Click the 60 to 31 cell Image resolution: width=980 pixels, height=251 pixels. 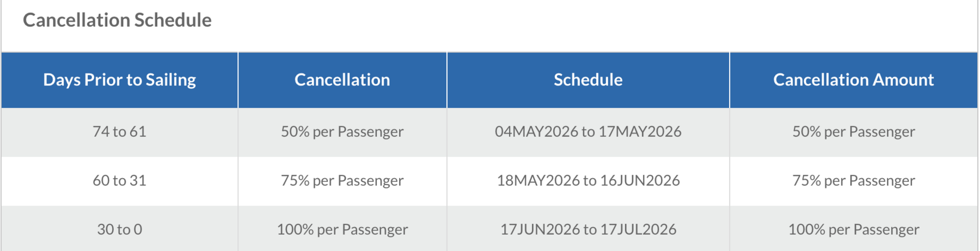click(119, 181)
